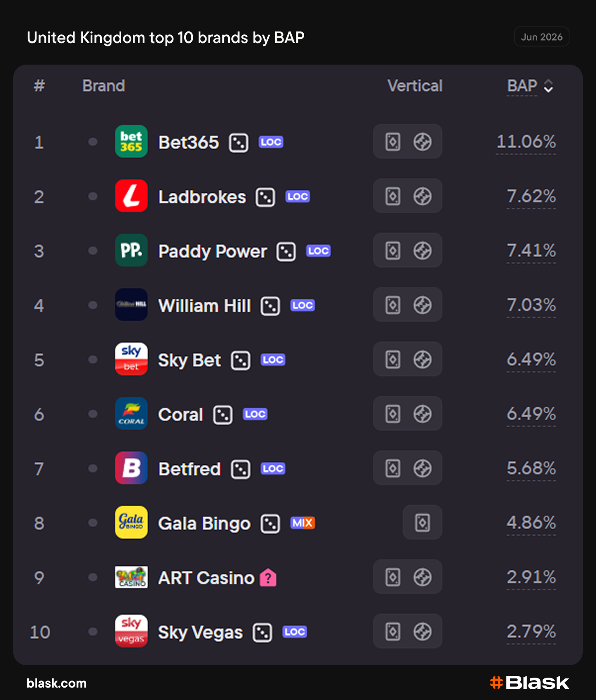Click the Bet365 brand logo icon

point(131,142)
